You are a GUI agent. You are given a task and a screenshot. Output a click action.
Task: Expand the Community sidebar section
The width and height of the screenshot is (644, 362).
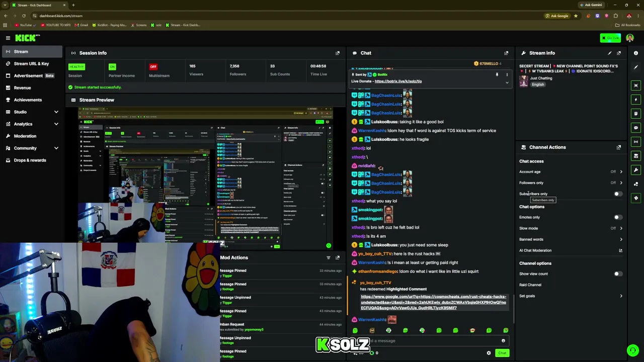[56, 148]
